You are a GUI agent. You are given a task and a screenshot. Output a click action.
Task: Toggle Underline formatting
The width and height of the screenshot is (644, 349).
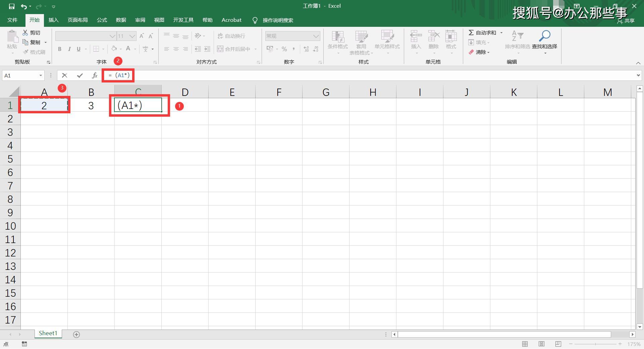[78, 49]
